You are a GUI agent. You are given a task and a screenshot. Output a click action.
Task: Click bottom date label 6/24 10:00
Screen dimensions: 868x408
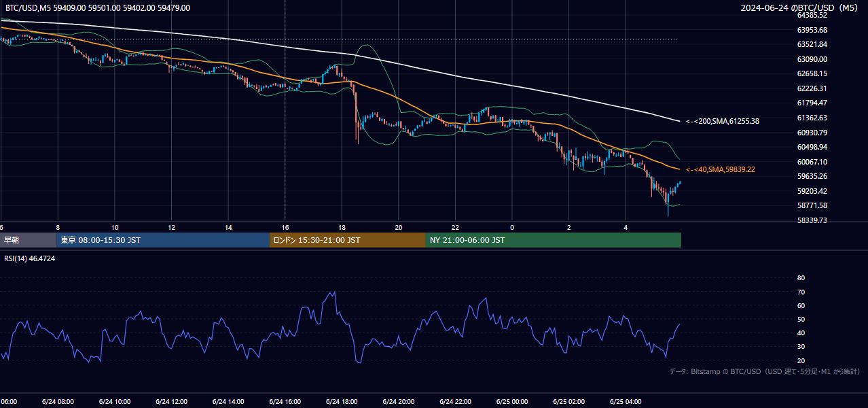(115, 401)
